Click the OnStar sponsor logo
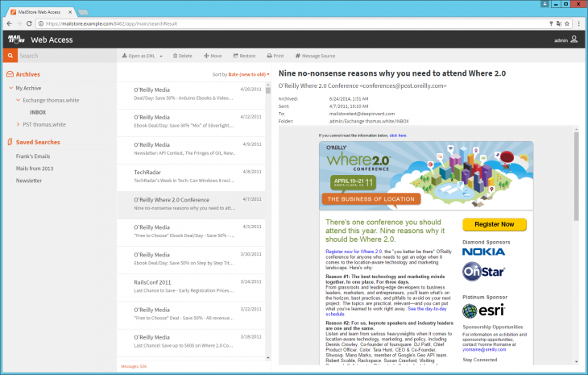This screenshot has height=375, width=588. pyautogui.click(x=484, y=272)
